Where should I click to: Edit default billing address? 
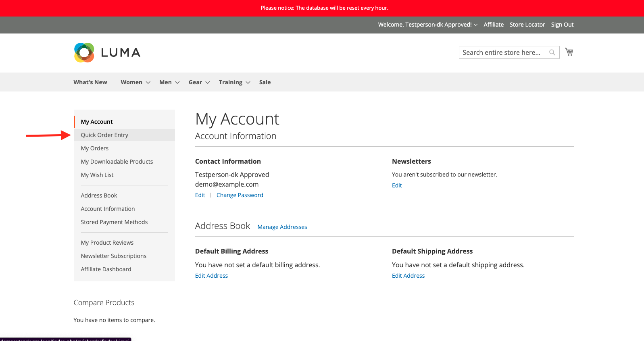[211, 276]
